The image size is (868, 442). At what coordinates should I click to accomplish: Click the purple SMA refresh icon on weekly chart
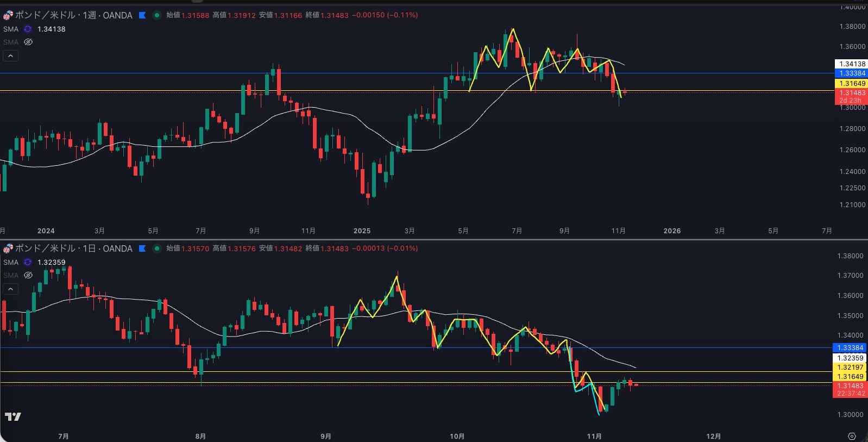[28, 29]
